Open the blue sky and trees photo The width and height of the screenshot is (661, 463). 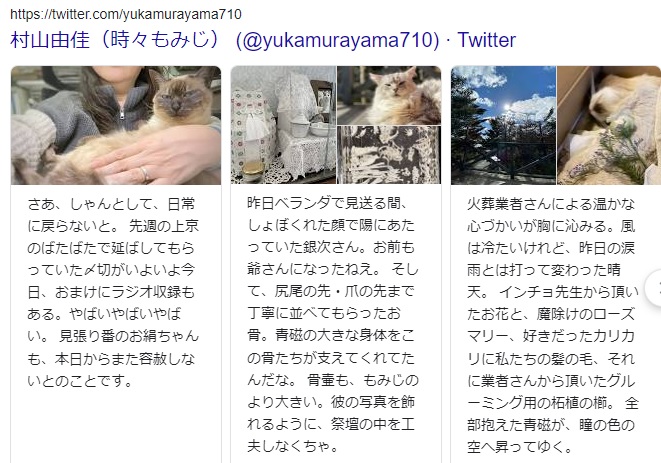503,125
